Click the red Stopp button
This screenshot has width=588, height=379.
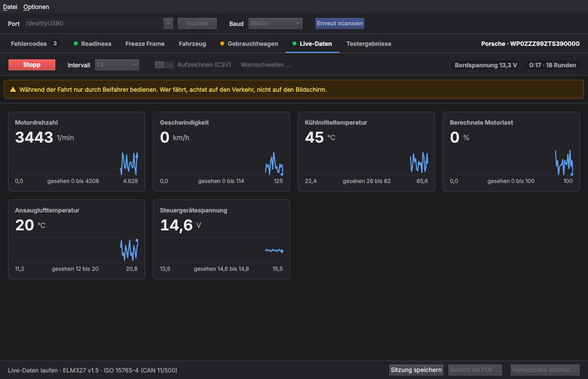tap(32, 65)
